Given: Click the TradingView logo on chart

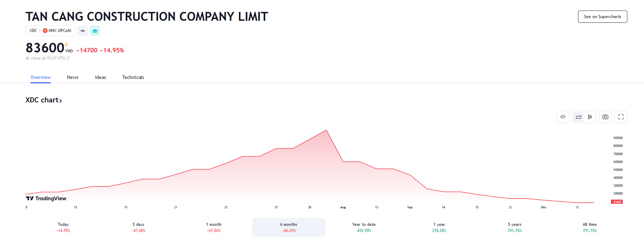Looking at the screenshot, I should (46, 198).
